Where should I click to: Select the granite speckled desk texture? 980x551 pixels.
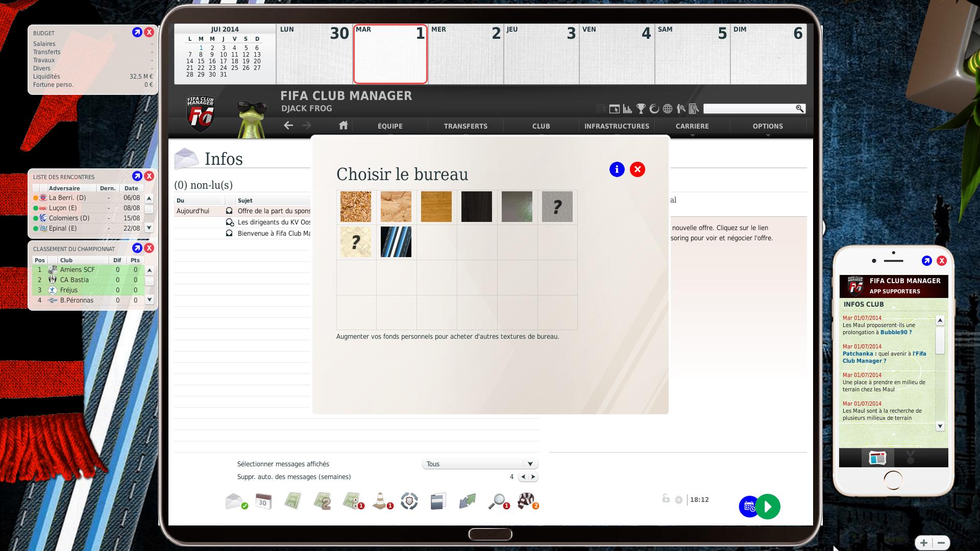coord(356,207)
